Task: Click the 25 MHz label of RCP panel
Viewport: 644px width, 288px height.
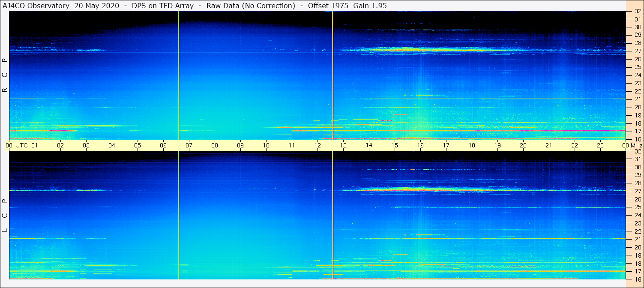Action: [x=637, y=67]
